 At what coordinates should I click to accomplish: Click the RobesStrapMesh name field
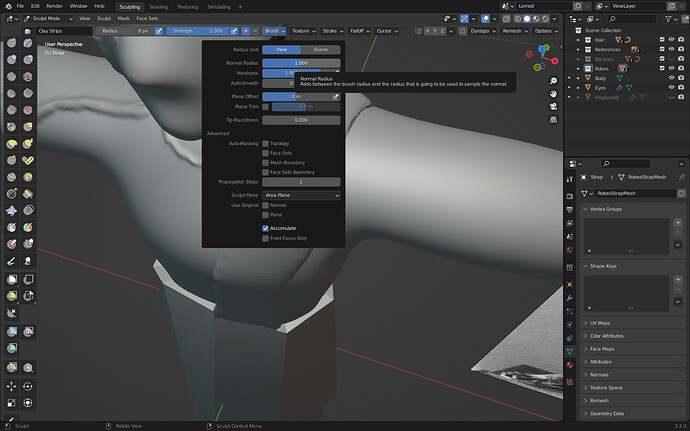[635, 193]
